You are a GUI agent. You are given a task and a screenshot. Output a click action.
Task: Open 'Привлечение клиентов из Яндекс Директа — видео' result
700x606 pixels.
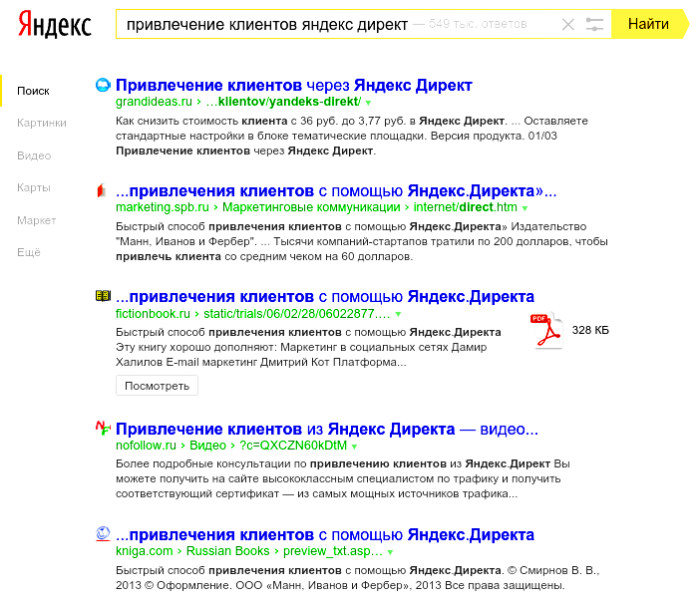[x=327, y=429]
